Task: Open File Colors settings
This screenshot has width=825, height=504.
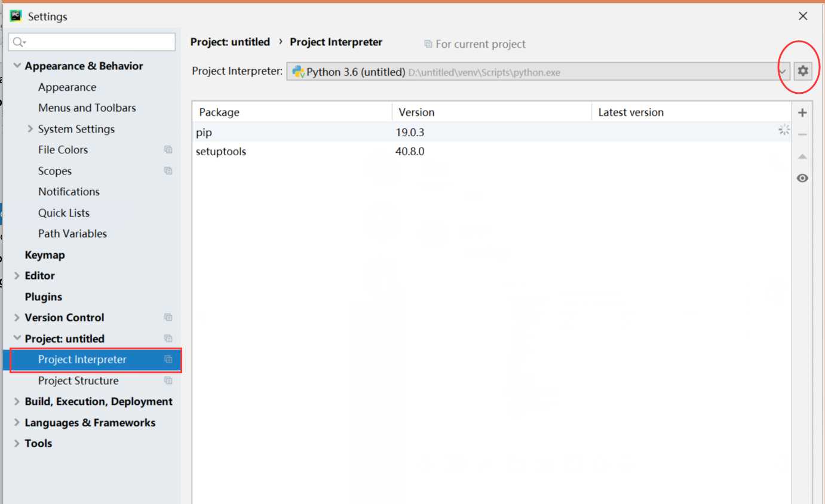Action: 63,150
